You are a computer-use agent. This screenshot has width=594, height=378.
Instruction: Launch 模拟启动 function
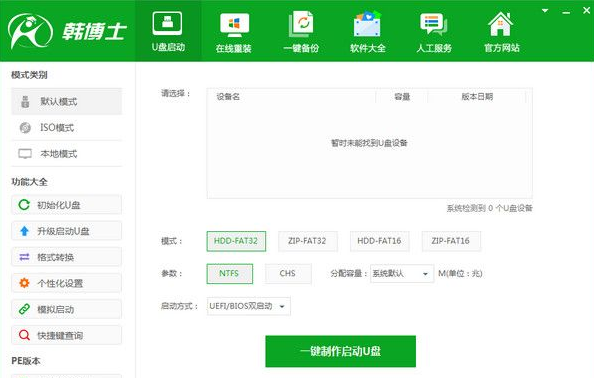point(67,309)
